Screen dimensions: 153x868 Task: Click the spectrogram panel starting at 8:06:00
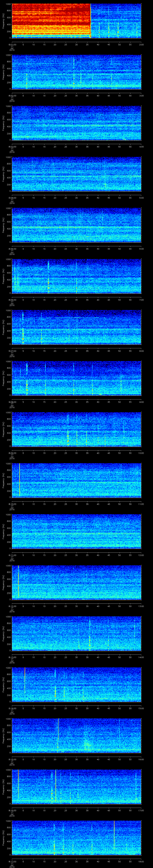click(76, 276)
